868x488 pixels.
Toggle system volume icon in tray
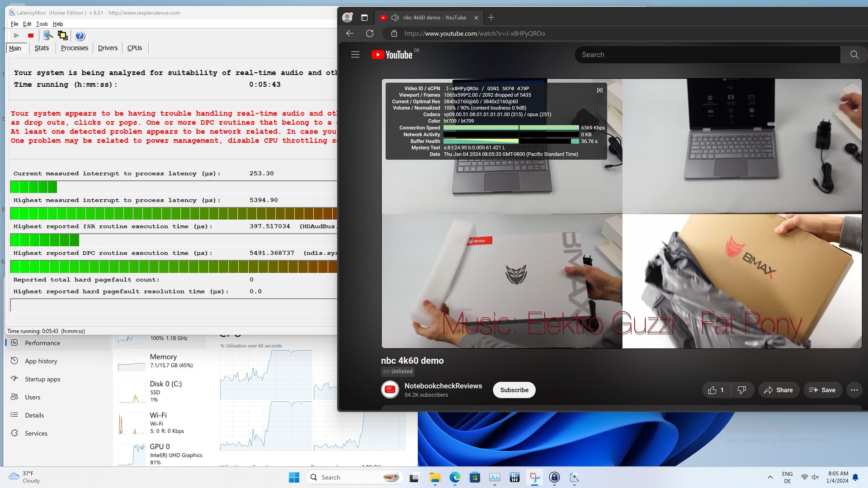(815, 477)
